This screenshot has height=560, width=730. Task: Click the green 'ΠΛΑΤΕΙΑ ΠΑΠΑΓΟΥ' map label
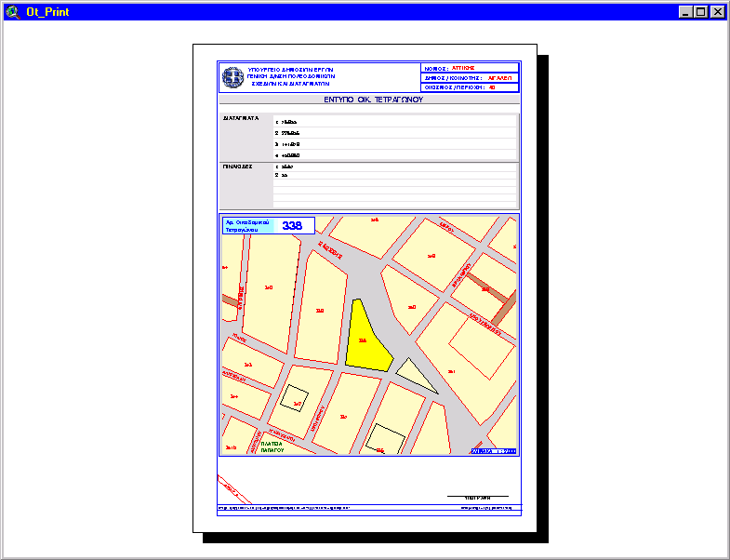272,447
